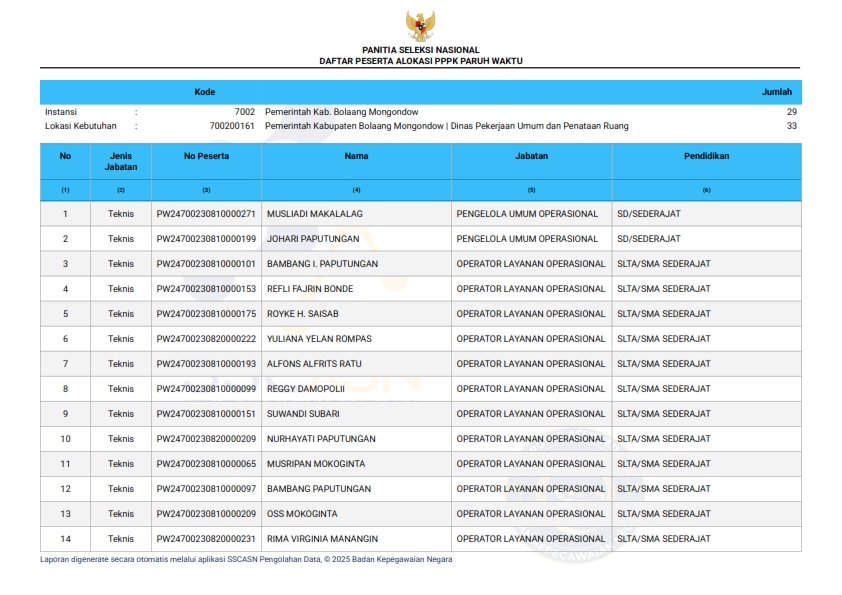
Task: Select the 'Nama' column header
Action: point(356,156)
